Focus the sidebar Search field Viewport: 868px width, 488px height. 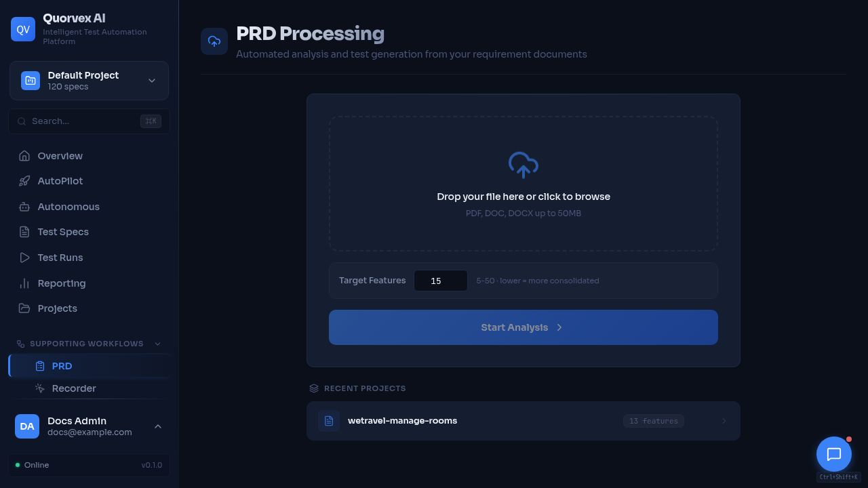[89, 121]
